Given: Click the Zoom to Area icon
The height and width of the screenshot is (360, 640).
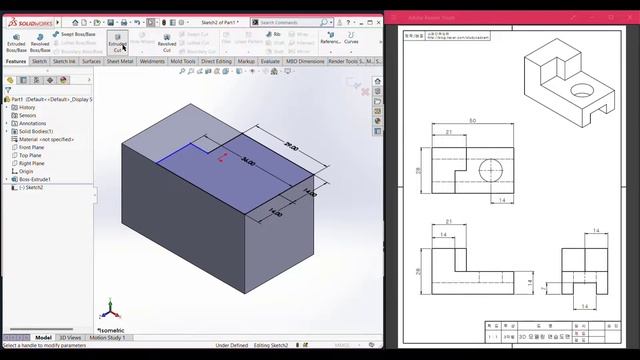Looking at the screenshot, I should pos(191,71).
